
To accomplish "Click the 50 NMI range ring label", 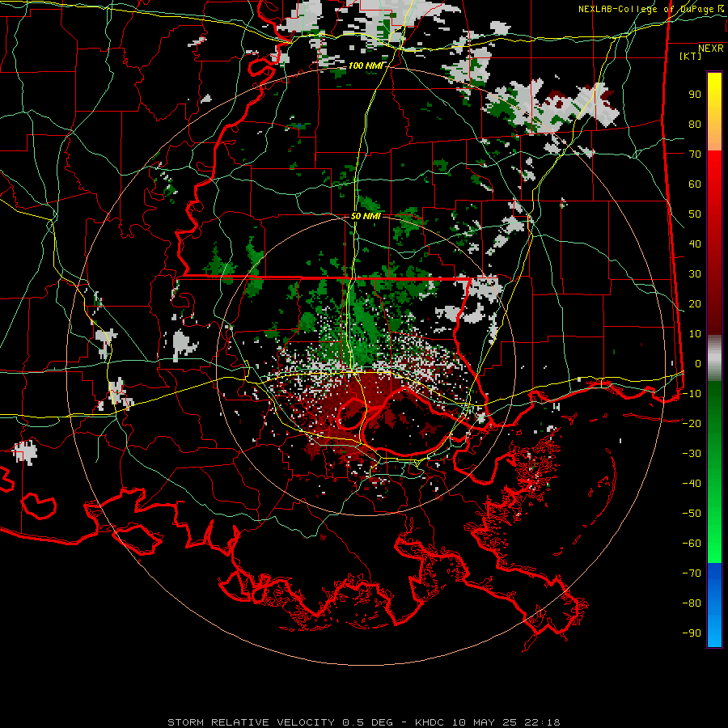I will 366,216.
